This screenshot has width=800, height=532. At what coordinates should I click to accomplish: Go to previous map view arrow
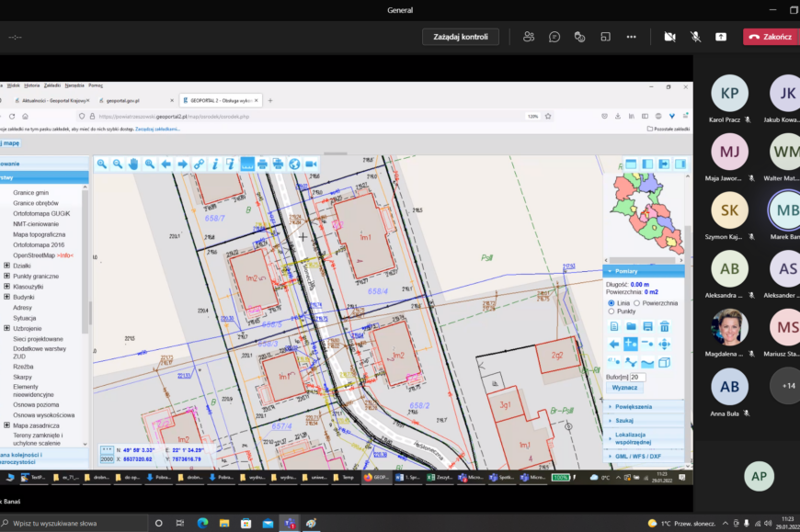(x=166, y=164)
